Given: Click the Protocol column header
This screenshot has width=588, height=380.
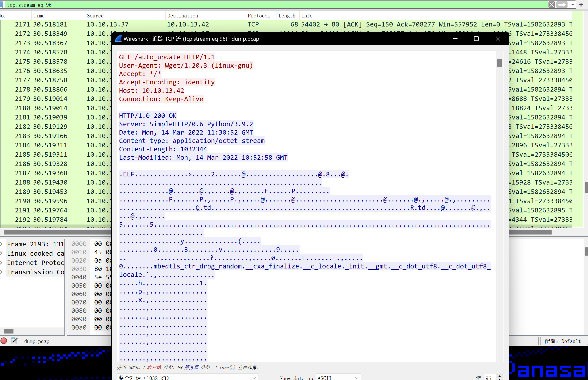Looking at the screenshot, I should 259,16.
